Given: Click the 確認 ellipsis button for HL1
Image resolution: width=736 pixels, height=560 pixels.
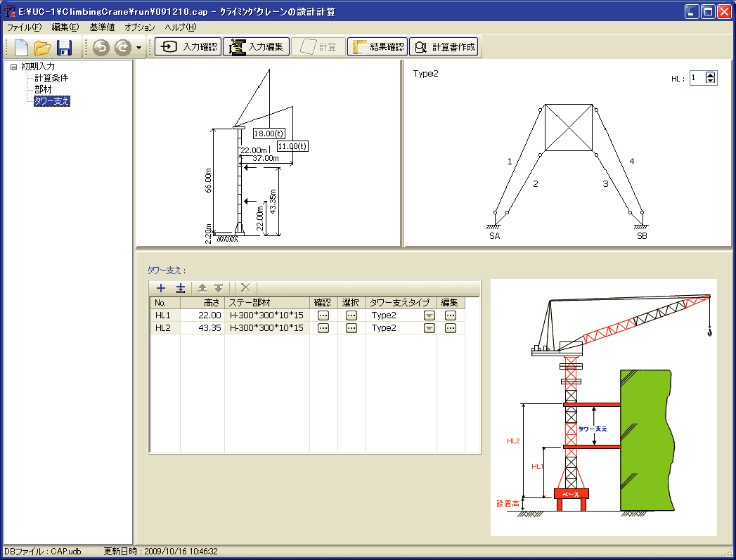Looking at the screenshot, I should pos(323,315).
